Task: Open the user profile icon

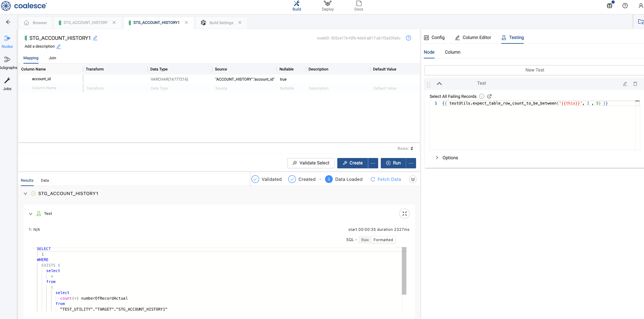Action: [641, 6]
